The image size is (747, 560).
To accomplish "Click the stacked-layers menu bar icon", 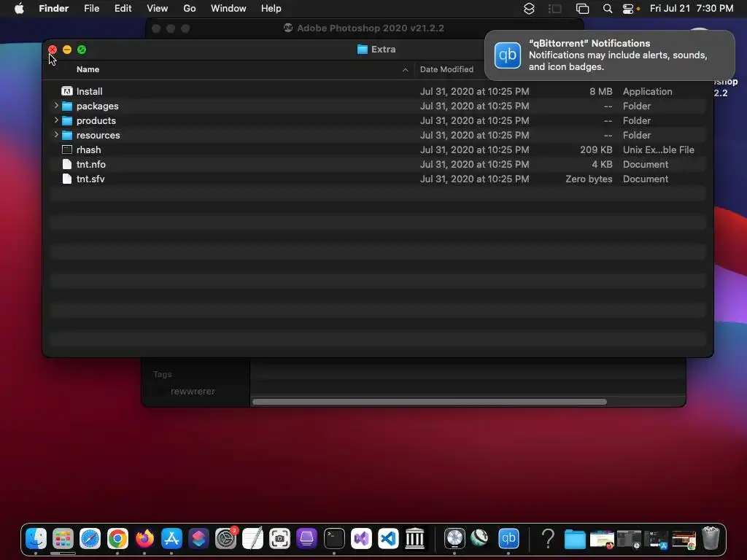I will click(x=529, y=9).
